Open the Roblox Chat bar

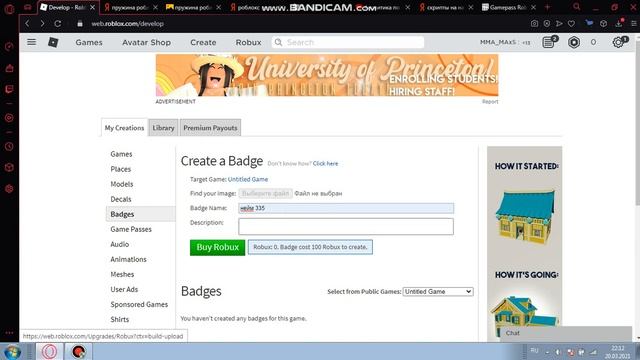point(565,333)
